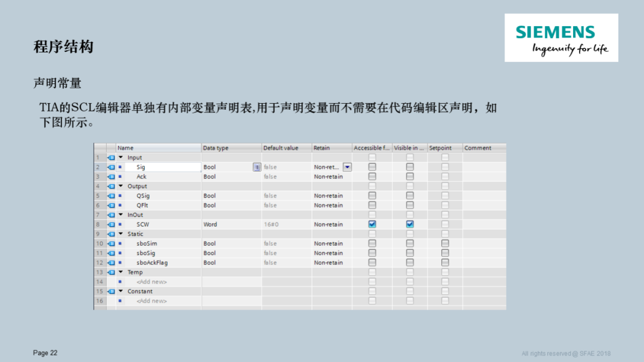644x362 pixels.
Task: Uncheck Accessible from HMI for SCW
Action: point(371,224)
